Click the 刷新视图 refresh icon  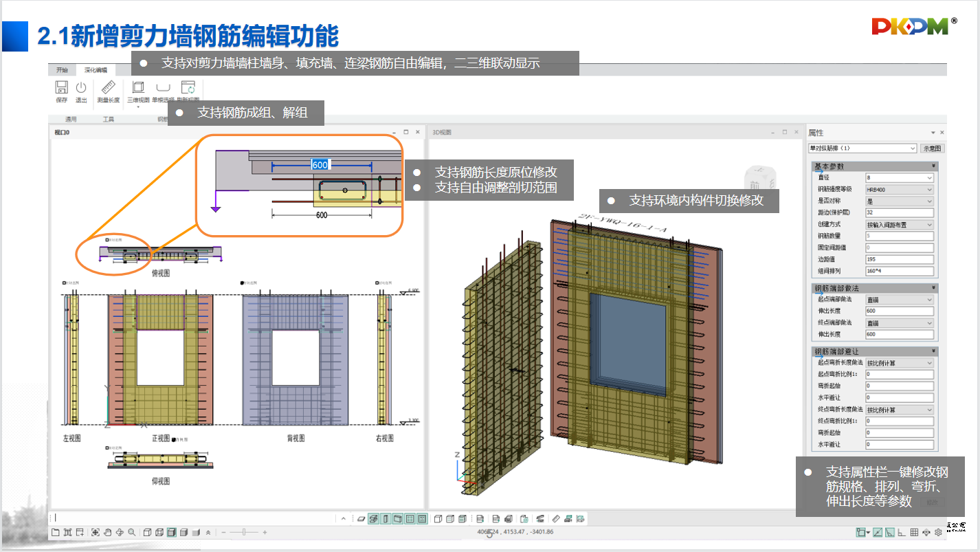[188, 87]
